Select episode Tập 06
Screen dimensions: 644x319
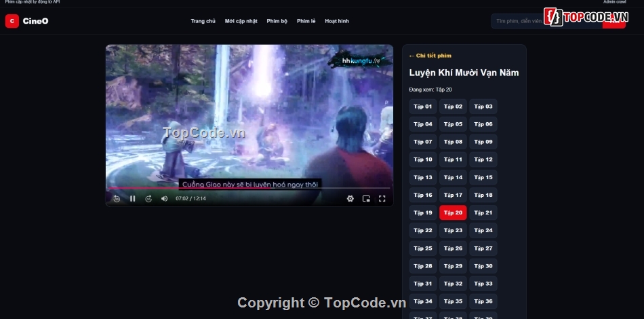483,124
